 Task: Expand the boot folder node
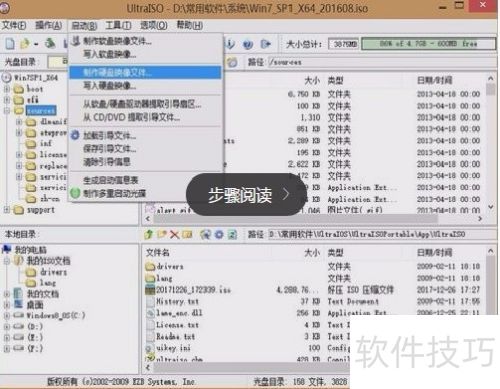pos(7,89)
